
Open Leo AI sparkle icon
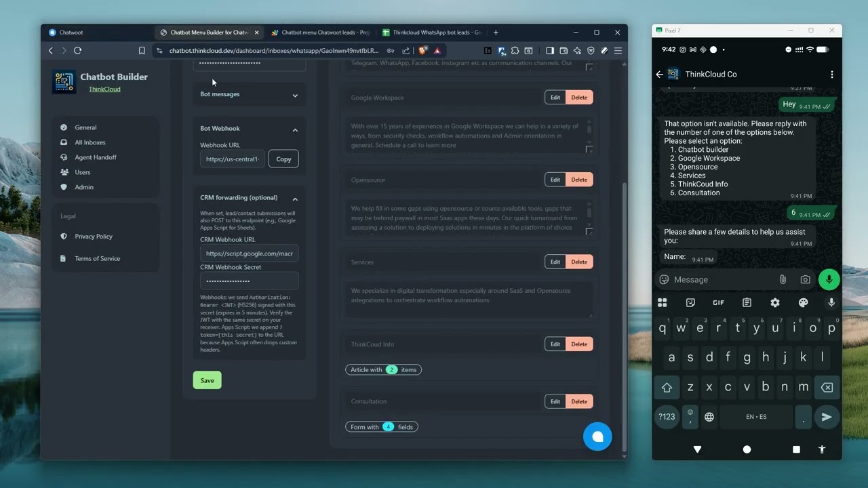pos(577,51)
